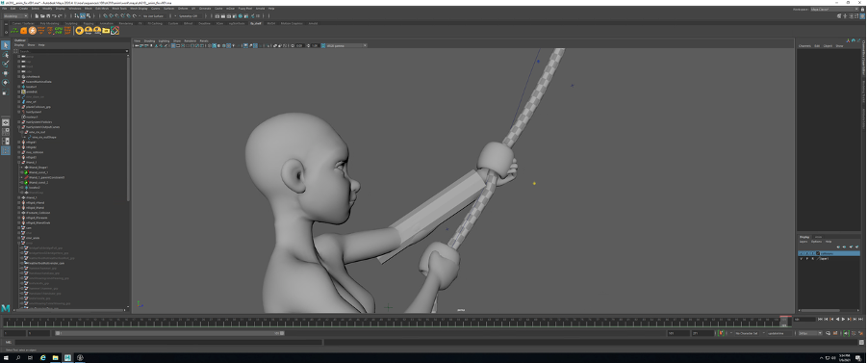Go to end of playback range
Image resolution: width=868 pixels, height=363 pixels.
860,320
